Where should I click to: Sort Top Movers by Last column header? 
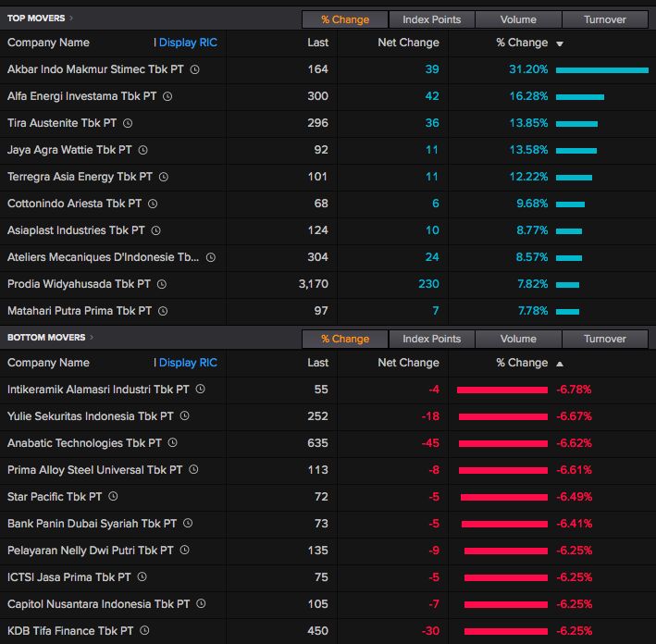[x=318, y=43]
